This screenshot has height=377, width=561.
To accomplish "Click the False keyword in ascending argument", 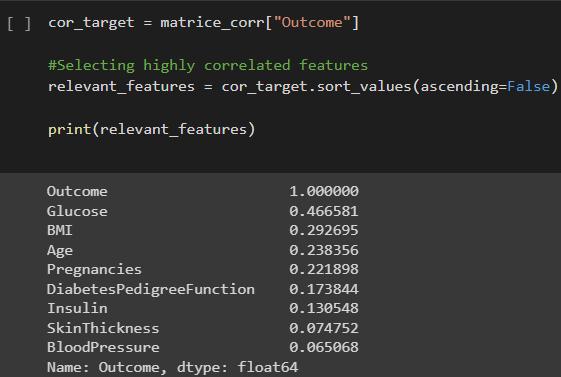I will point(528,87).
